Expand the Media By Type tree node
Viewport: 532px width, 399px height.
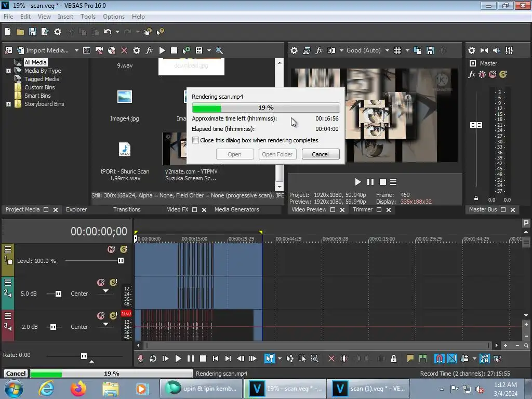pos(9,71)
